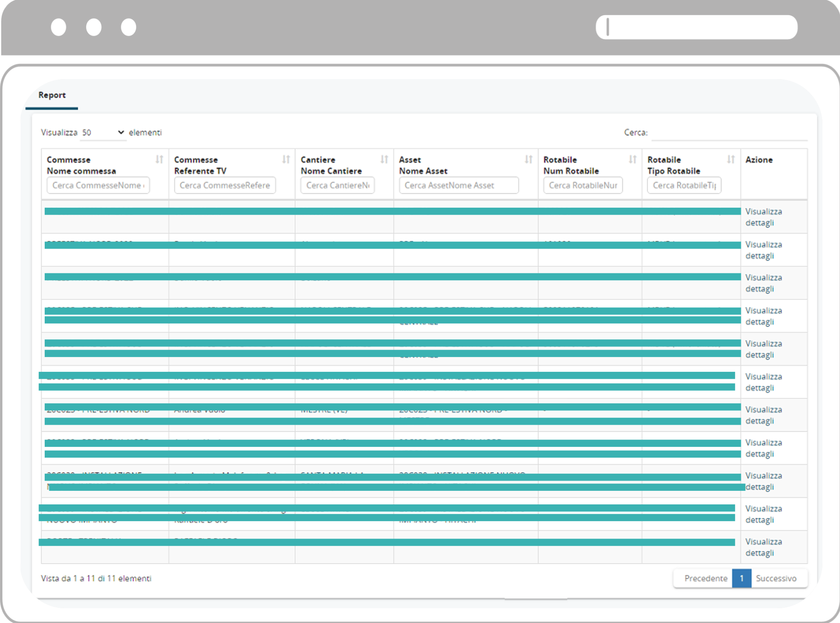Screen dimensions: 840x623
Task: Open Visualizza dettagli in eighth row
Action: point(763,448)
